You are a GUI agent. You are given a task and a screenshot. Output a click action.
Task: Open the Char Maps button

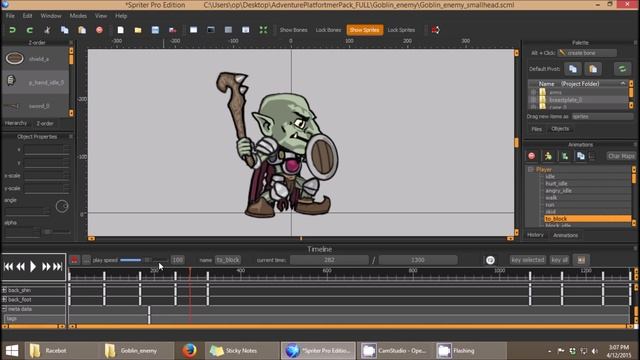point(621,156)
